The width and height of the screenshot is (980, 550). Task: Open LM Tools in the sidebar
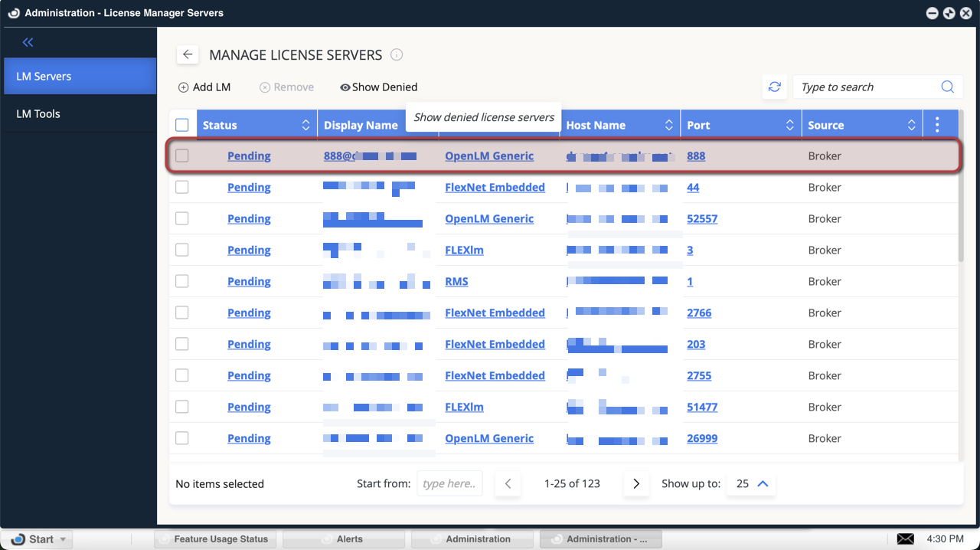pyautogui.click(x=38, y=113)
